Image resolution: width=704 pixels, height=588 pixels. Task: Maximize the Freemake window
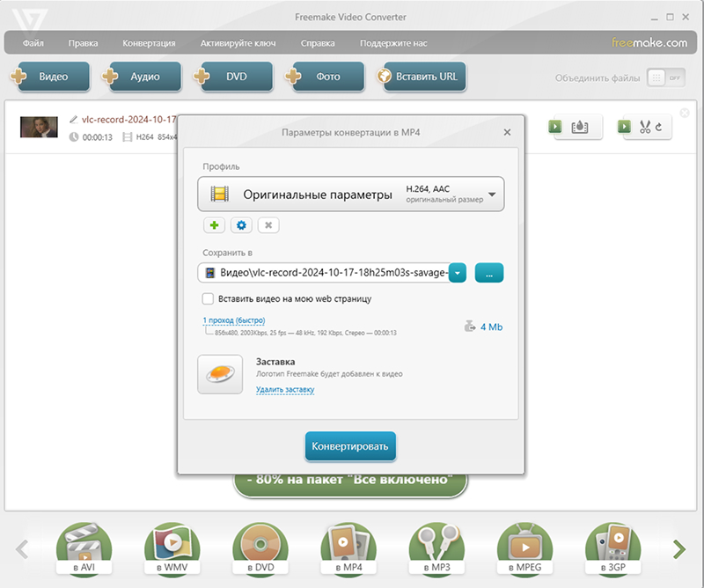[670, 17]
